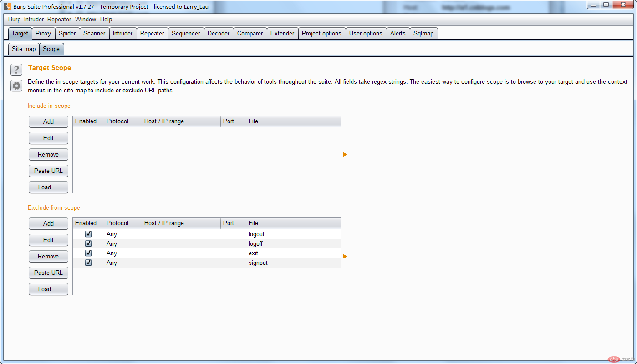Expand the Include in scope orange arrow
This screenshot has height=364, width=637.
pos(345,155)
